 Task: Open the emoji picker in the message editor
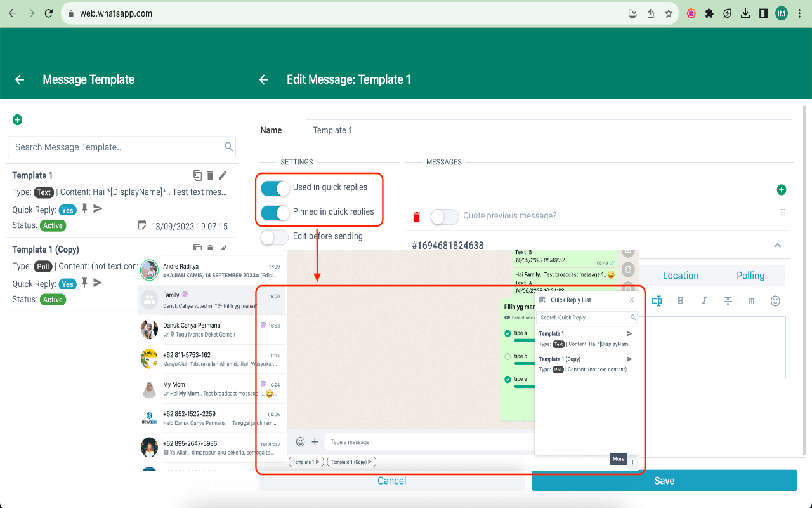[x=775, y=300]
